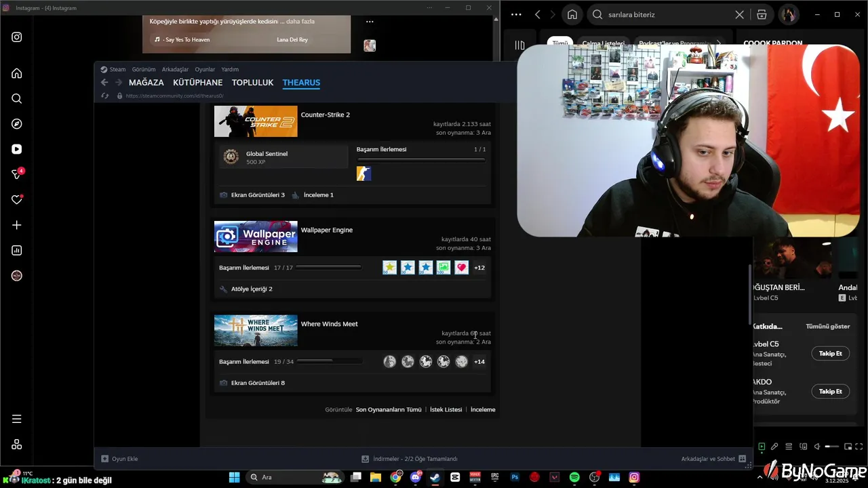Open Instagram messages with 4 badge
The width and height of the screenshot is (868, 488).
click(x=18, y=174)
